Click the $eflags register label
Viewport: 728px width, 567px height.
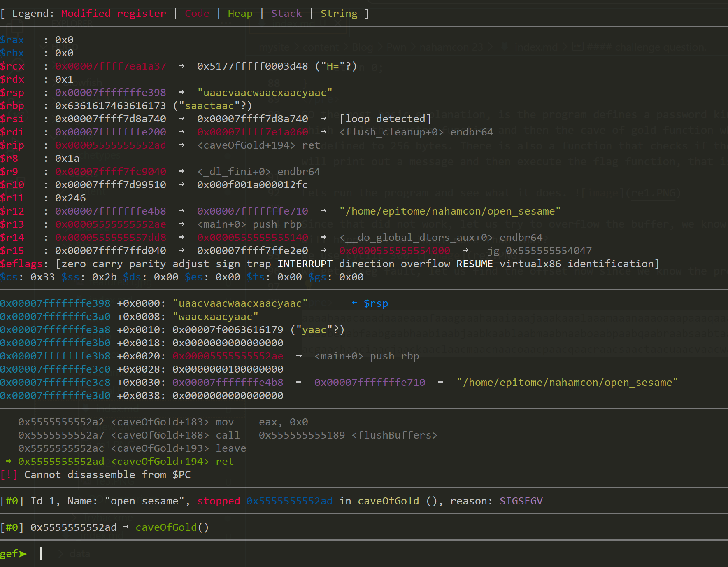pos(21,264)
